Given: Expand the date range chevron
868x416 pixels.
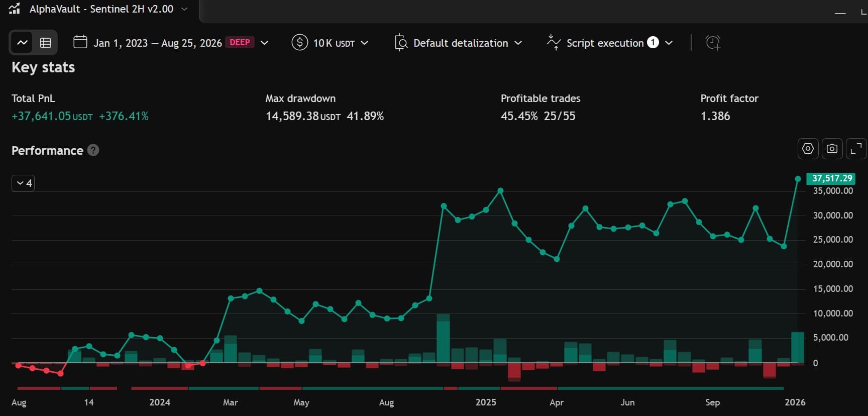Looking at the screenshot, I should [x=264, y=43].
